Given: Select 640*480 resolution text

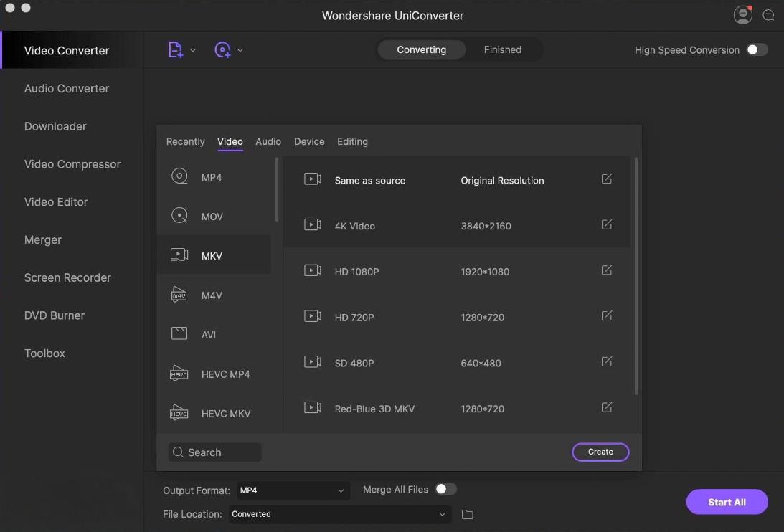Looking at the screenshot, I should click(481, 364).
